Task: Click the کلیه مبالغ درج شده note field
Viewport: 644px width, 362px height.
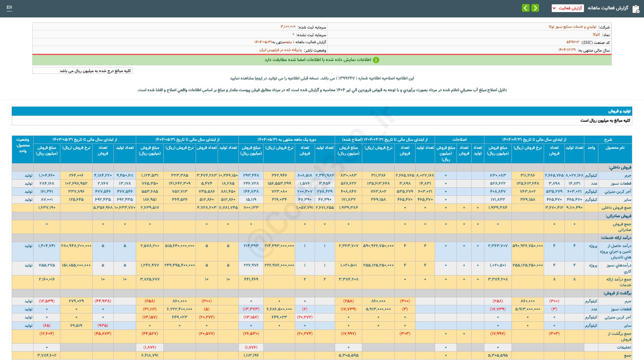Action: pyautogui.click(x=83, y=71)
